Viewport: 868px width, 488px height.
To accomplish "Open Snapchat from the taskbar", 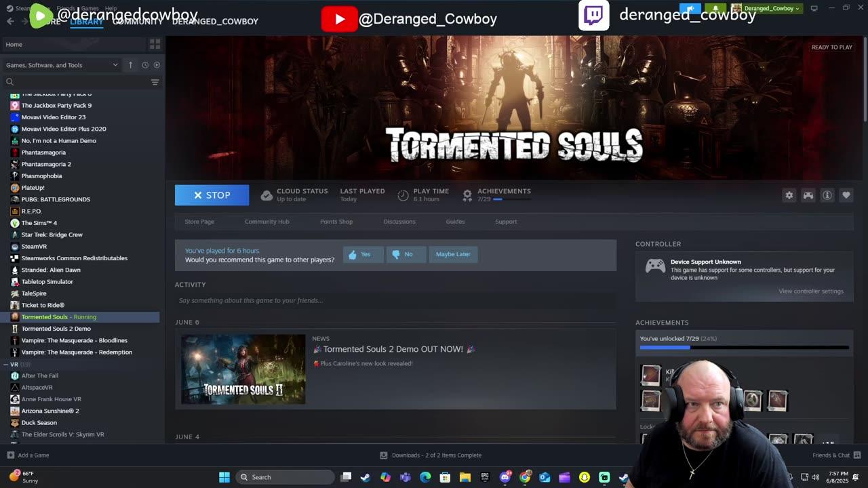I will point(585,477).
